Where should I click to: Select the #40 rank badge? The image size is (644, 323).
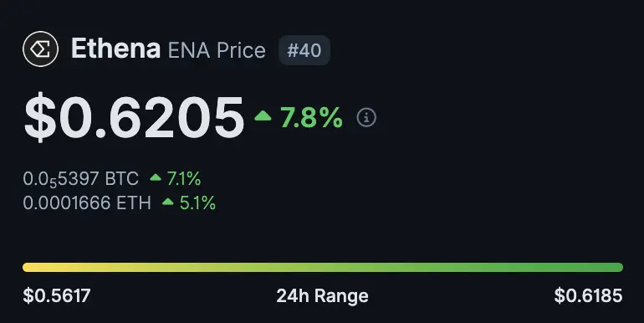304,50
